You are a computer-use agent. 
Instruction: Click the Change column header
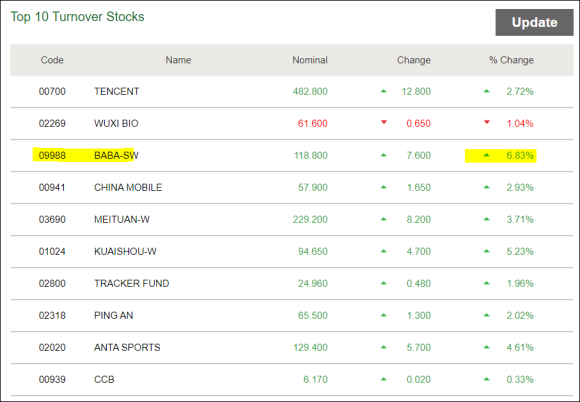pyautogui.click(x=414, y=60)
